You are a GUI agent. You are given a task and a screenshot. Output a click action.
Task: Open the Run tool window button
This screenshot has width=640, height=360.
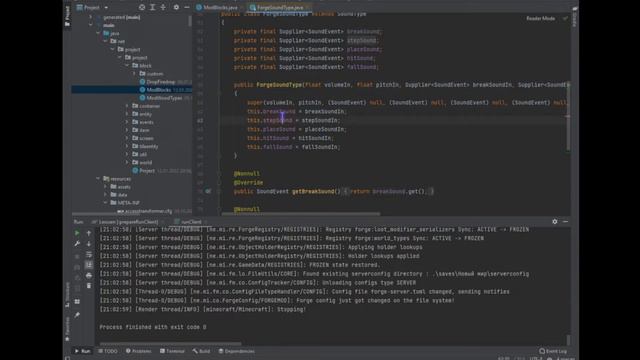click(x=82, y=351)
